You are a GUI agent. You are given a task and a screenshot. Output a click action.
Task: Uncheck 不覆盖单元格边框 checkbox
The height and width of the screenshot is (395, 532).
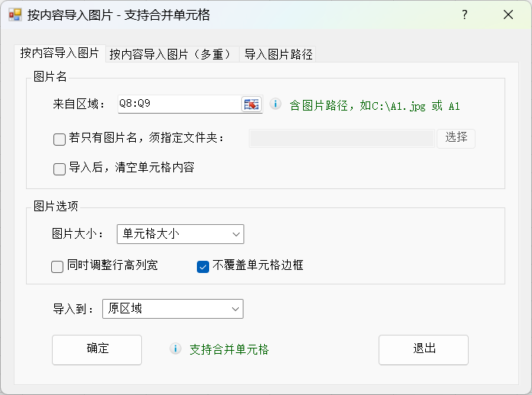[x=203, y=267]
